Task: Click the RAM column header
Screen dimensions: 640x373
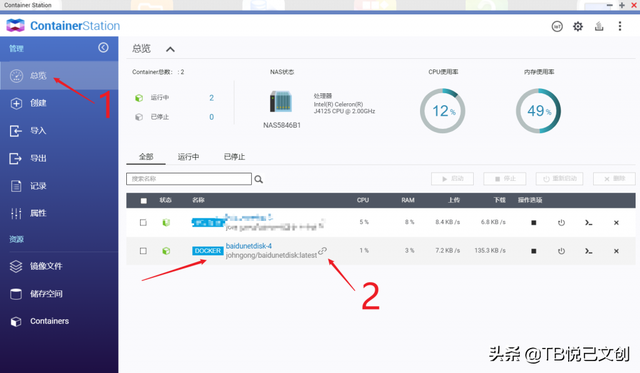Action: (x=408, y=200)
